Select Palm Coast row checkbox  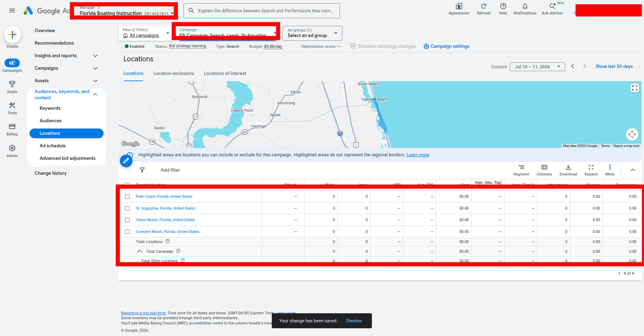[x=127, y=196]
